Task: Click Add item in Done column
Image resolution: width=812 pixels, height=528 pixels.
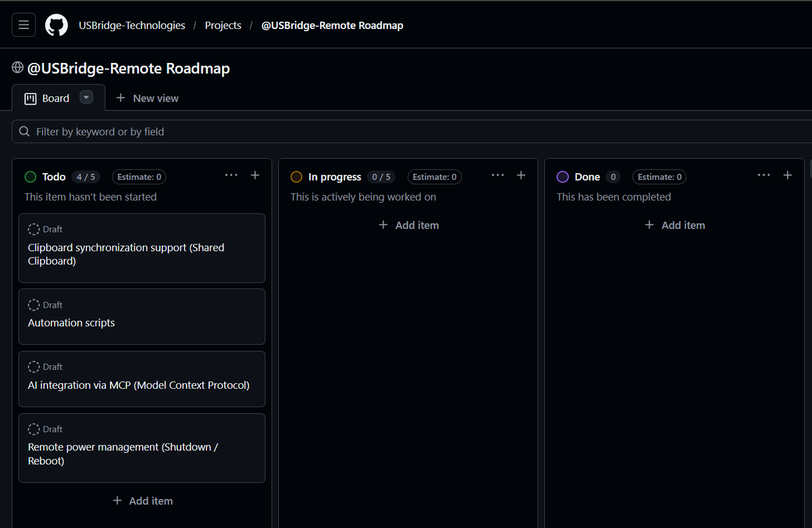Action: (x=675, y=225)
